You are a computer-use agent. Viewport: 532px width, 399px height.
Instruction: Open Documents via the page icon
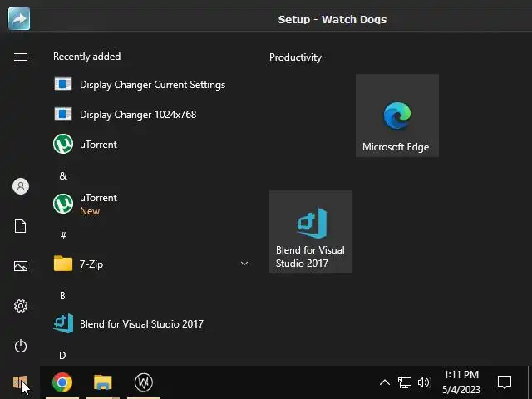click(20, 226)
